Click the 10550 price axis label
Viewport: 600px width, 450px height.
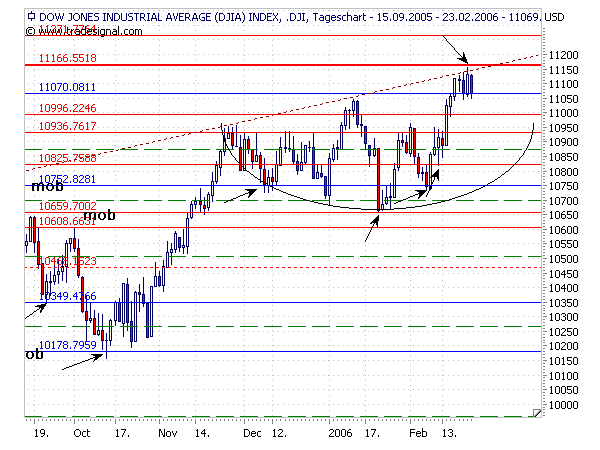point(563,245)
